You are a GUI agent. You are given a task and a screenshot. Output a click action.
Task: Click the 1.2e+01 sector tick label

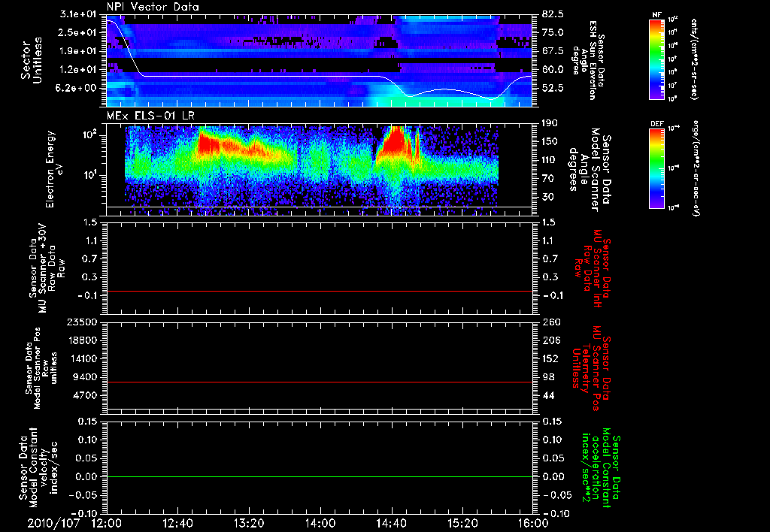[x=78, y=69]
